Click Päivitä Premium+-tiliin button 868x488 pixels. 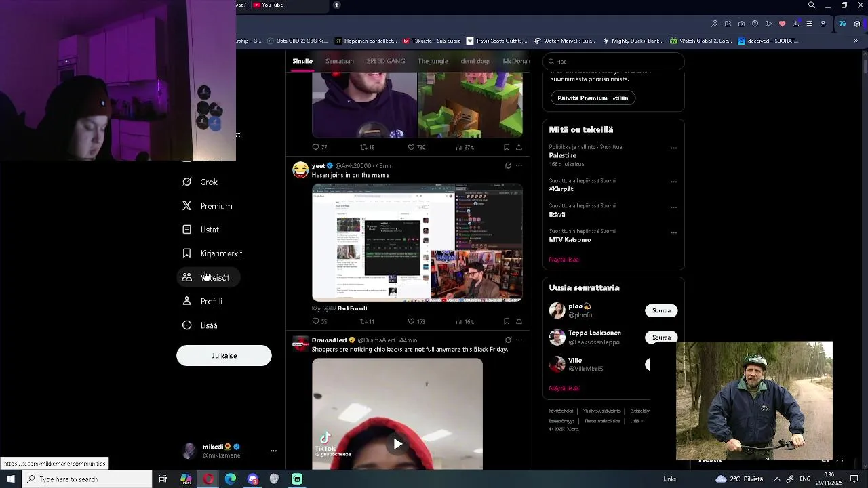click(x=593, y=98)
